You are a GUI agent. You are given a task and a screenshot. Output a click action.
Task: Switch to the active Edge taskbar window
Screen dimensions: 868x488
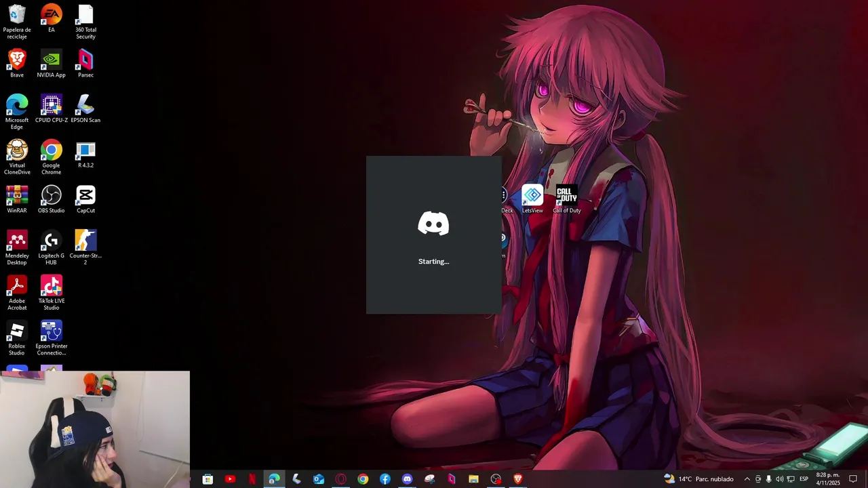coord(274,479)
